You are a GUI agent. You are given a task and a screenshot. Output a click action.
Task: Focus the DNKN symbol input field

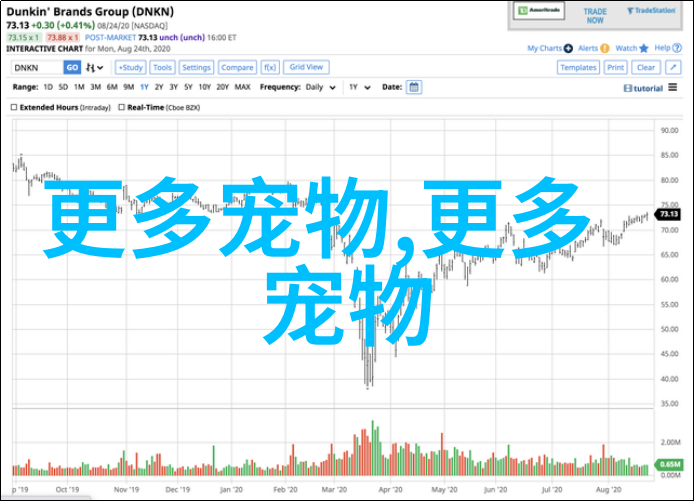click(x=37, y=67)
